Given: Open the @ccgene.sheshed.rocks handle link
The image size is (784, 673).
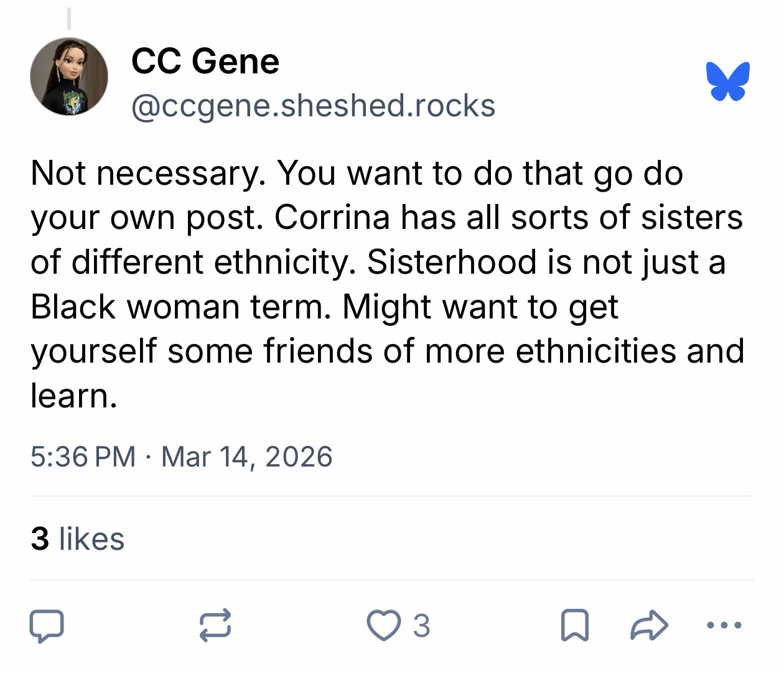Looking at the screenshot, I should click(313, 106).
